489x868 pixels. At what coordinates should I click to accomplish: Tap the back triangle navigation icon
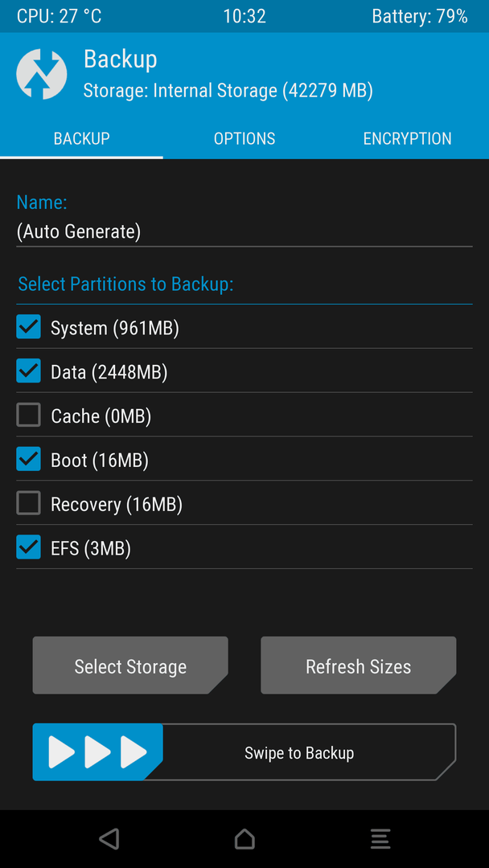[109, 838]
